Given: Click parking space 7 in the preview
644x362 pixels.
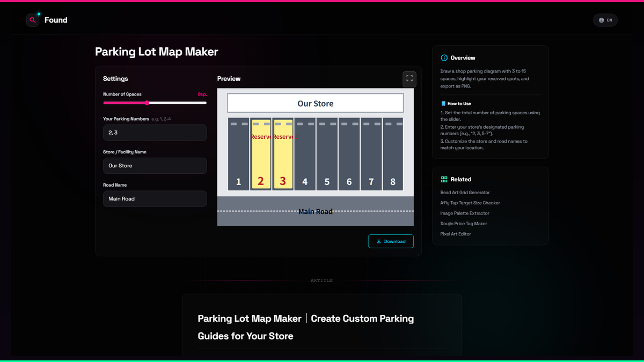Looking at the screenshot, I should pyautogui.click(x=371, y=154).
